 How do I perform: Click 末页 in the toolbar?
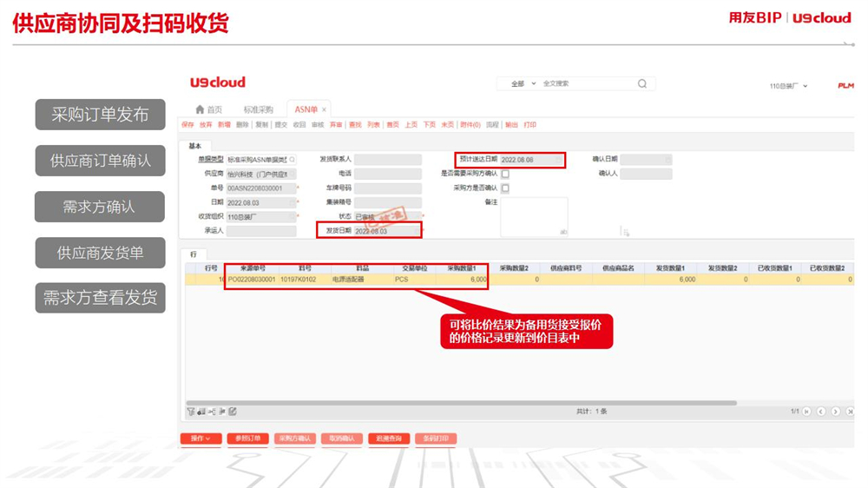pos(447,125)
